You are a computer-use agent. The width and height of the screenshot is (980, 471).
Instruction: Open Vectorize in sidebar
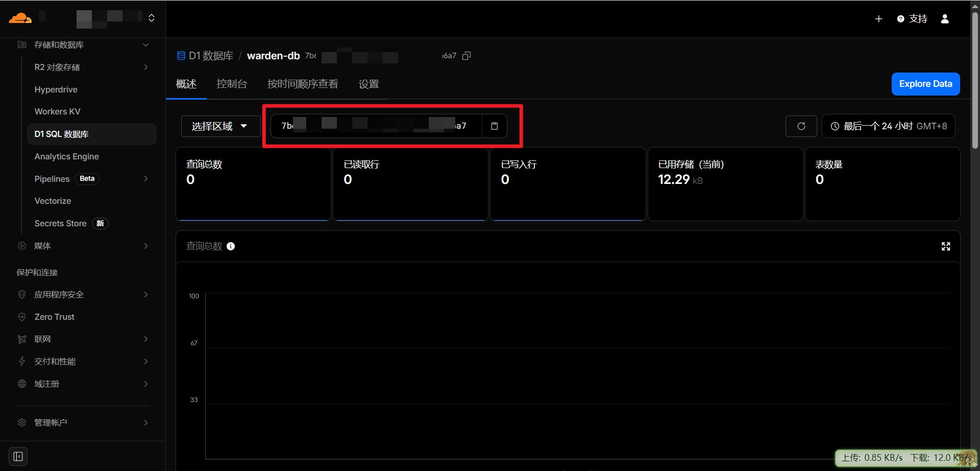[x=53, y=201]
